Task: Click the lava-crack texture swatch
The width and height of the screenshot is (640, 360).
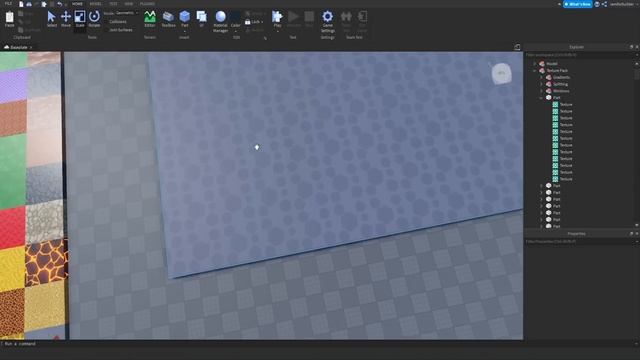Action: [x=46, y=262]
